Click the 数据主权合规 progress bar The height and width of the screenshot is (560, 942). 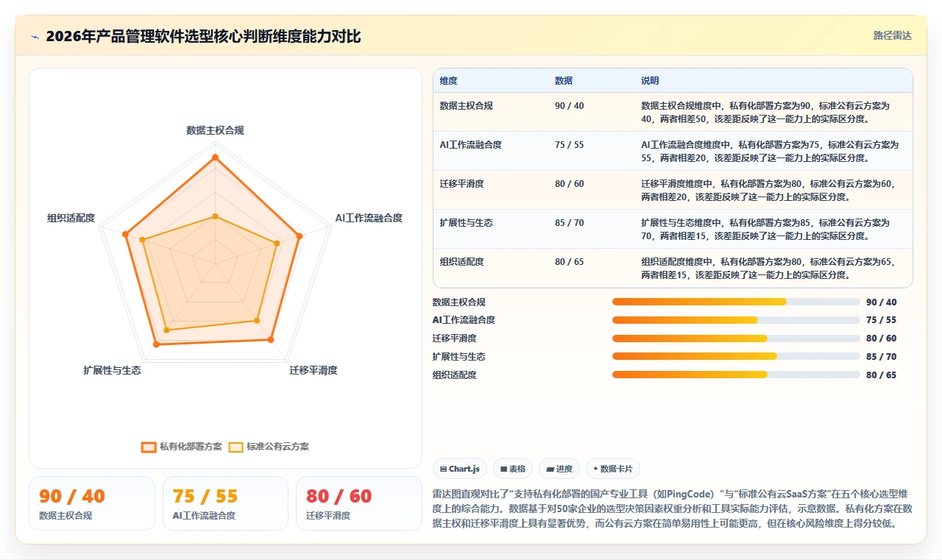pyautogui.click(x=736, y=302)
